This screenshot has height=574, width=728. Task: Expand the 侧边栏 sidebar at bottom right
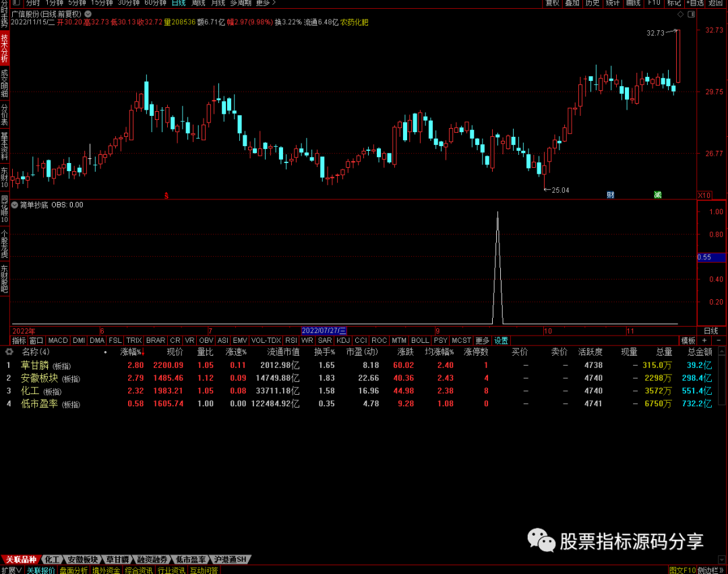[712, 570]
